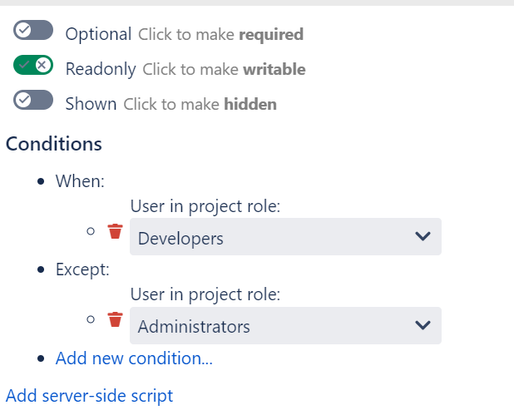Click the chevron arrow beside Developers

423,236
